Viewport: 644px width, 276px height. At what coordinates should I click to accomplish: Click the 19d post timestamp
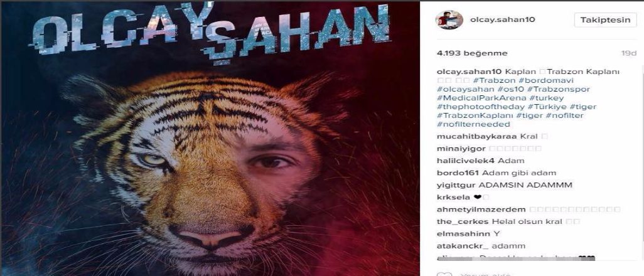(x=628, y=53)
